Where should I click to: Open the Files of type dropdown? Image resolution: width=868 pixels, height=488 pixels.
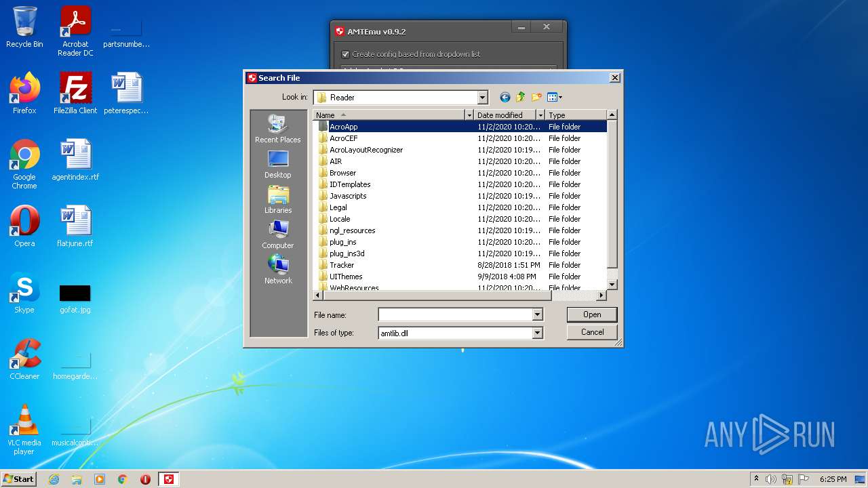[537, 333]
